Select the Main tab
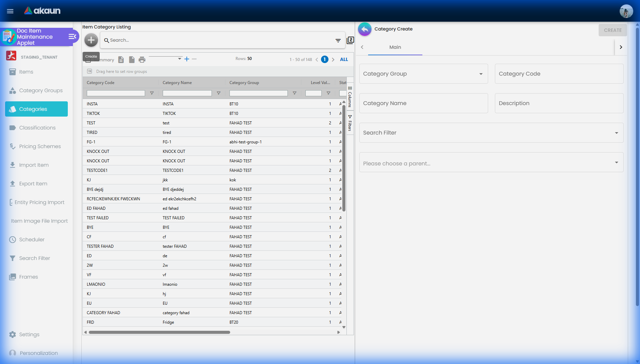Image resolution: width=640 pixels, height=364 pixels. coord(395,47)
